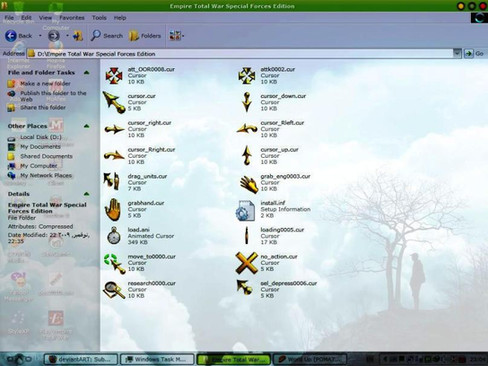
Task: Open the Favorites menu
Action: coord(72,18)
